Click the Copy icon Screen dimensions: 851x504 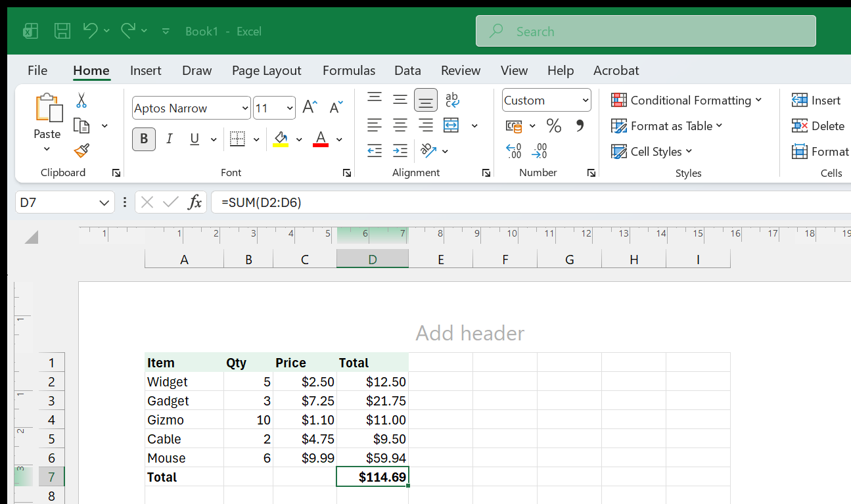(81, 126)
